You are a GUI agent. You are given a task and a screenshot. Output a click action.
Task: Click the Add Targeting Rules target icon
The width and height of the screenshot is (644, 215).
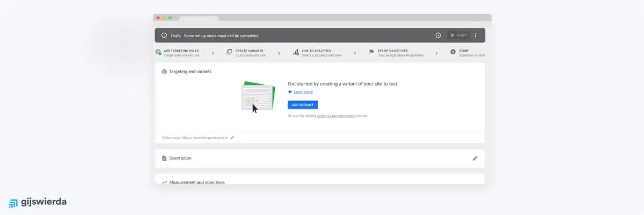pos(158,53)
